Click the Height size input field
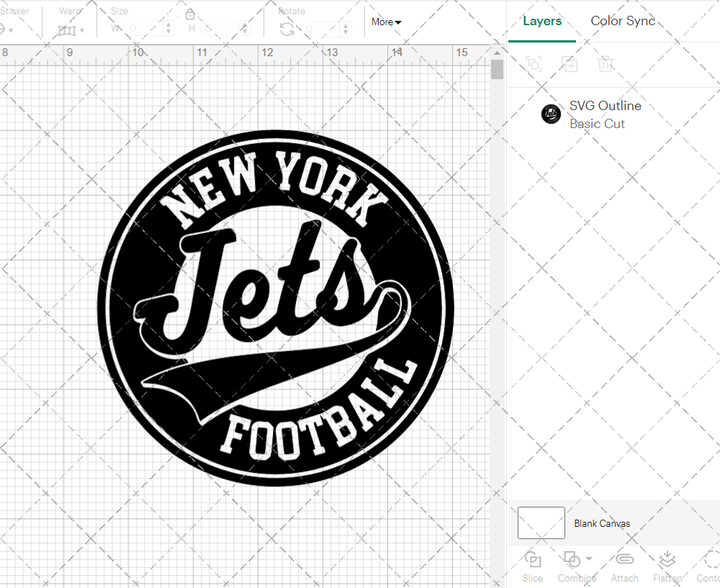The height and width of the screenshot is (588, 720). [221, 29]
